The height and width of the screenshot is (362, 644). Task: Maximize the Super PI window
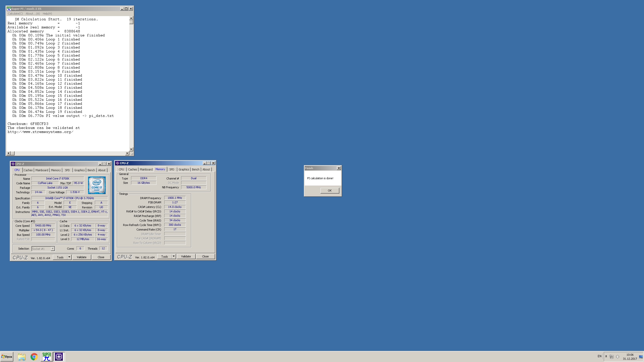click(126, 9)
